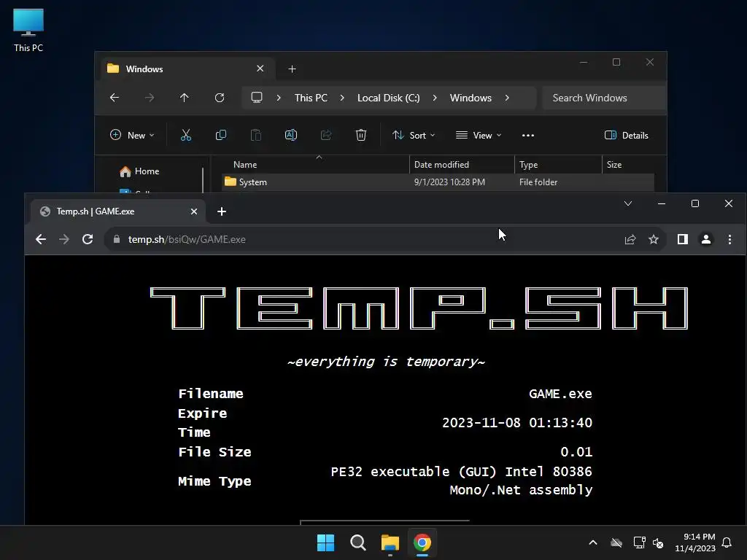Open the network tray icon
747x560 pixels.
coord(639,542)
